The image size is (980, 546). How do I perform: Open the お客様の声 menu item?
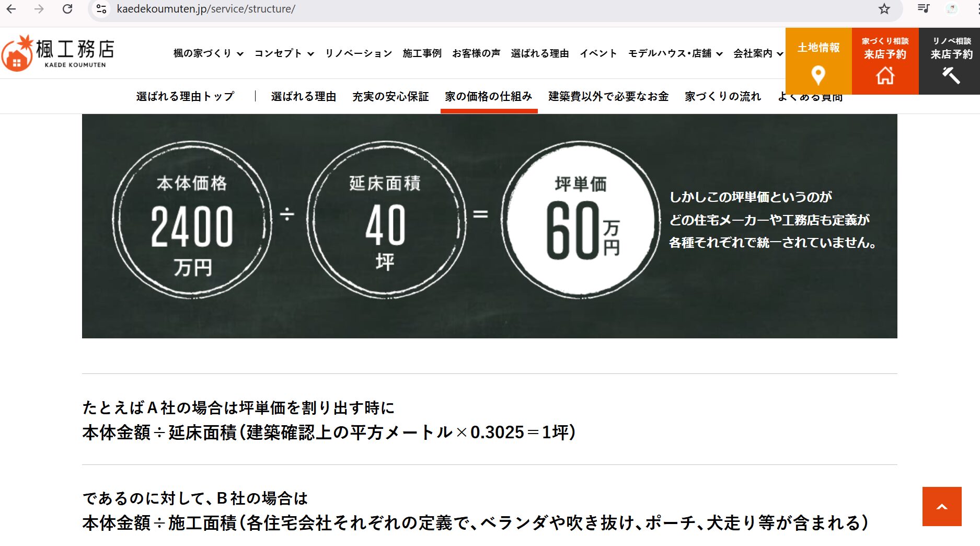pyautogui.click(x=476, y=53)
